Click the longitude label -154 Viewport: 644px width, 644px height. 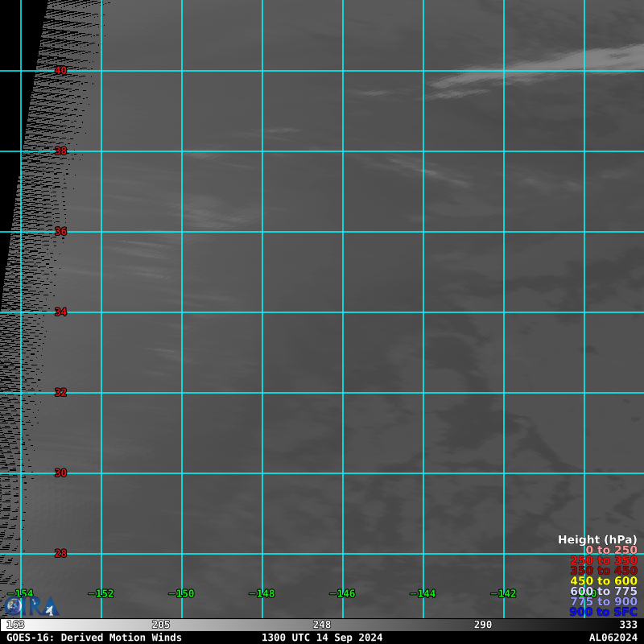coord(21,593)
